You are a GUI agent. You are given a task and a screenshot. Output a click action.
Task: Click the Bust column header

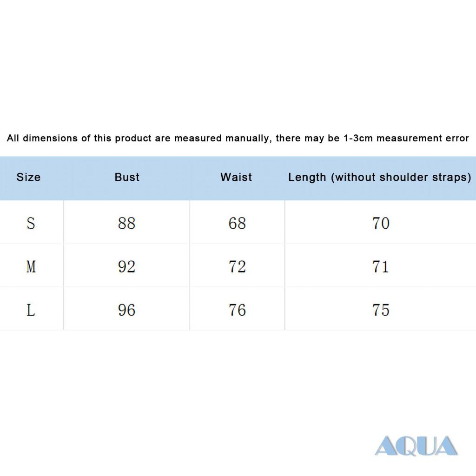(127, 177)
